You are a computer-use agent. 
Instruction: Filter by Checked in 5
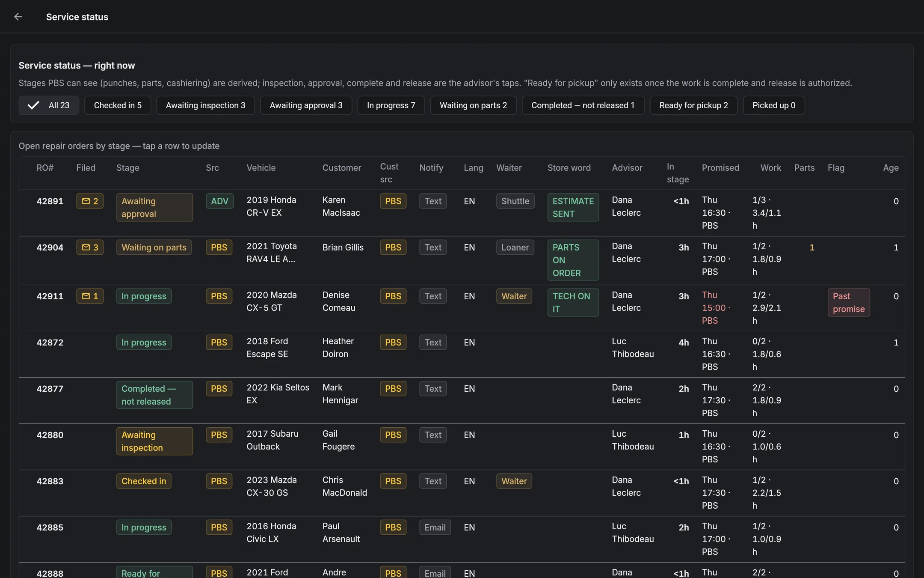tap(118, 105)
